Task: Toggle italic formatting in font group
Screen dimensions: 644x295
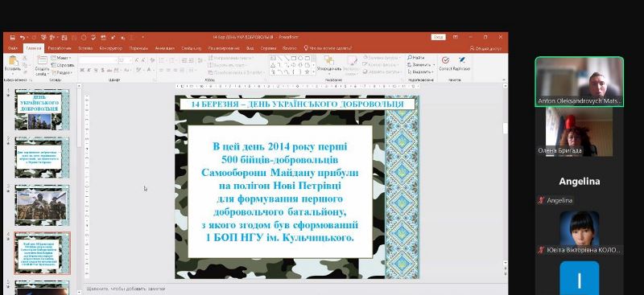Action: (x=89, y=70)
